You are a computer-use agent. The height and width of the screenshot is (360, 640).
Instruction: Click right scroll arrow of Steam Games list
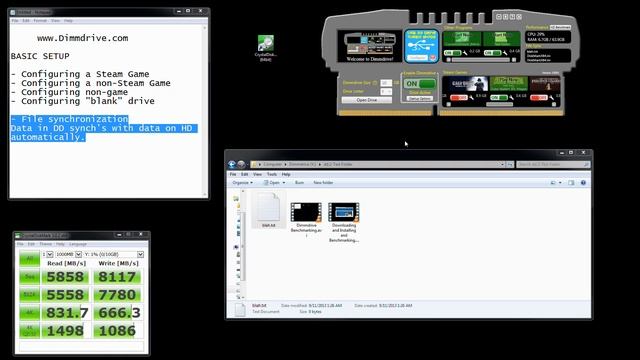[554, 104]
